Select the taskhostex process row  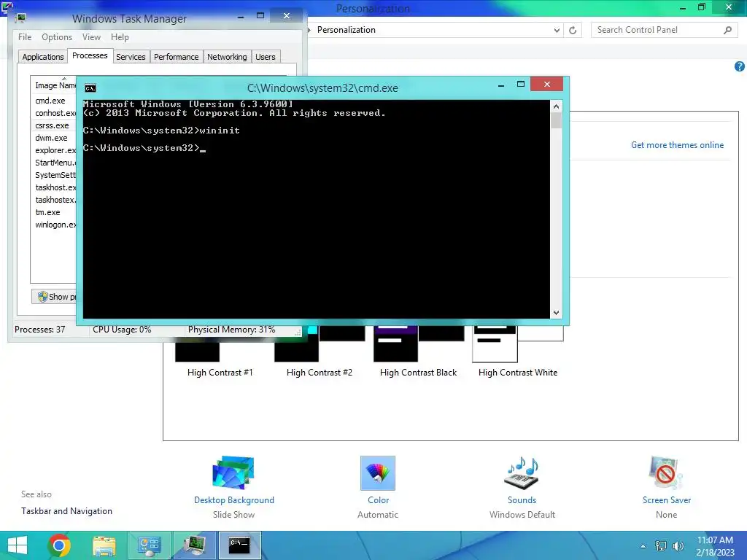click(x=54, y=200)
